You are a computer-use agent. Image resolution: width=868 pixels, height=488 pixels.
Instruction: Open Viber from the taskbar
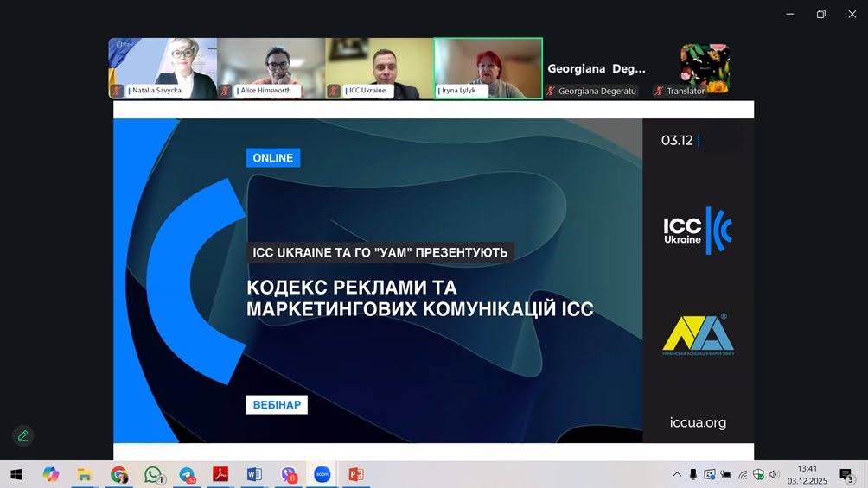point(289,474)
